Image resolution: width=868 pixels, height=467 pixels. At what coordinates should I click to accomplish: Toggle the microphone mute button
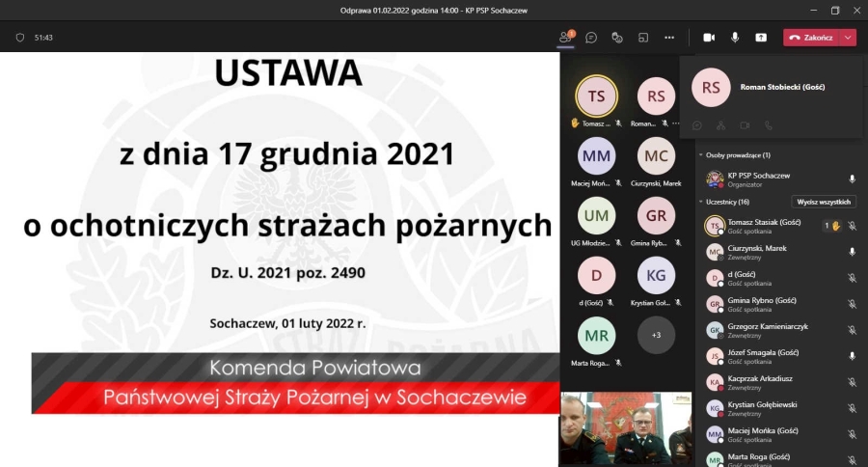click(735, 38)
